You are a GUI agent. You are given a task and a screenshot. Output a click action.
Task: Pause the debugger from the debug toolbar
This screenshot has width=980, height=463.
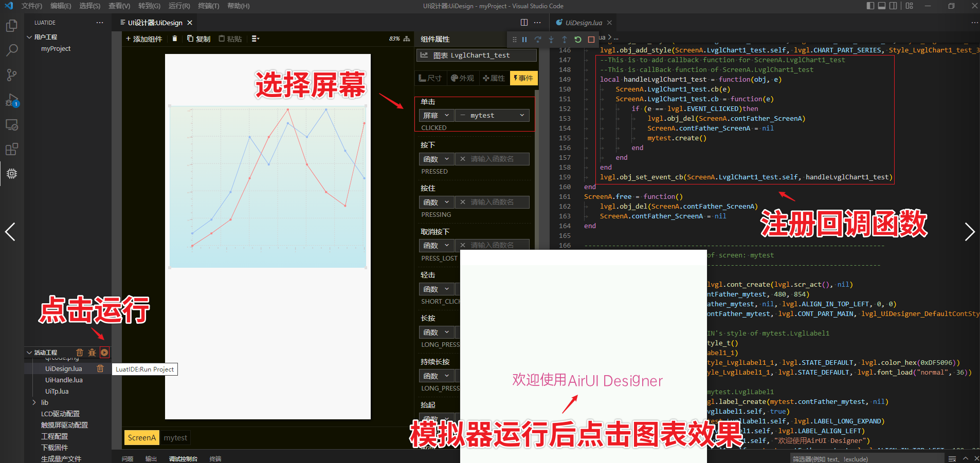524,40
